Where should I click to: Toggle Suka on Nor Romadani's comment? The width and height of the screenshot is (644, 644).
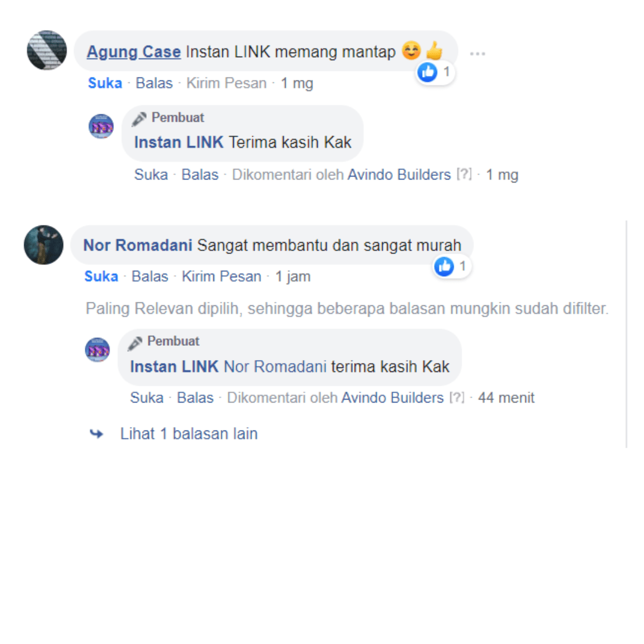pos(101,277)
